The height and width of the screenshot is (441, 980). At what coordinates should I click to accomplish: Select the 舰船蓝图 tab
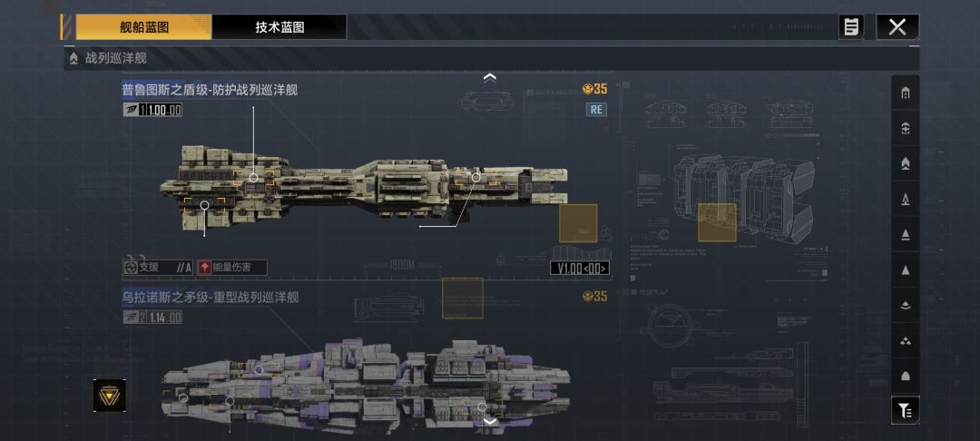[x=144, y=27]
